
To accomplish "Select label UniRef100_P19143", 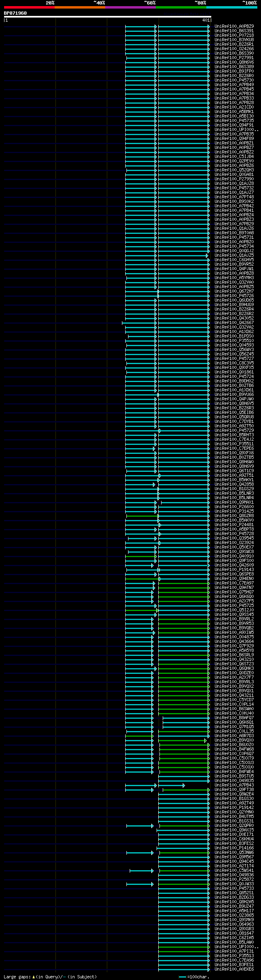I will pos(234,569).
